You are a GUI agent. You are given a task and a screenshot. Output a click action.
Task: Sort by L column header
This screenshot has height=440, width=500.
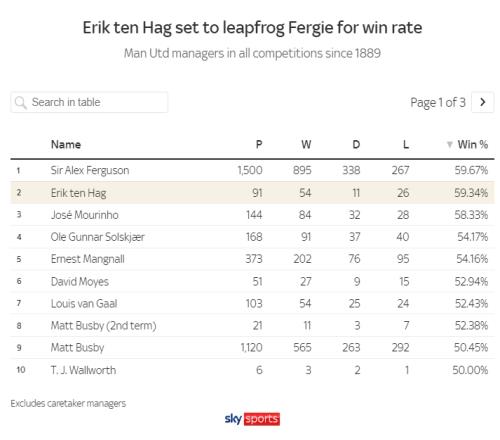coord(406,145)
